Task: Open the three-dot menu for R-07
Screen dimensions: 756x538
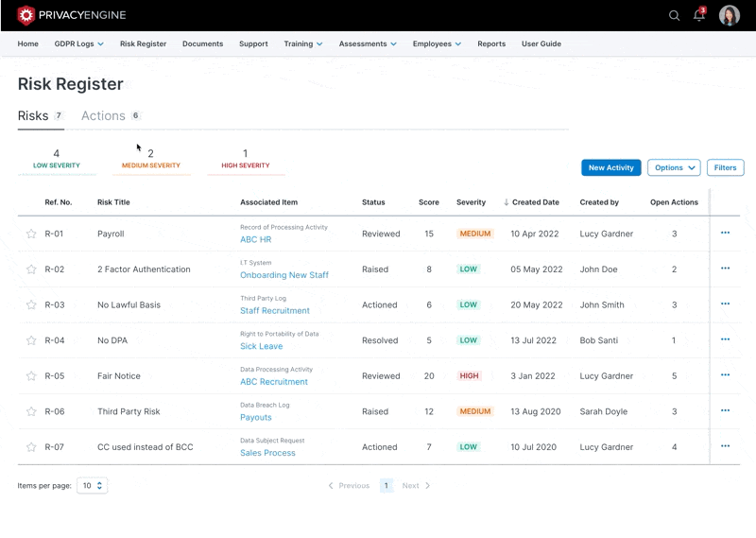Action: 725,446
